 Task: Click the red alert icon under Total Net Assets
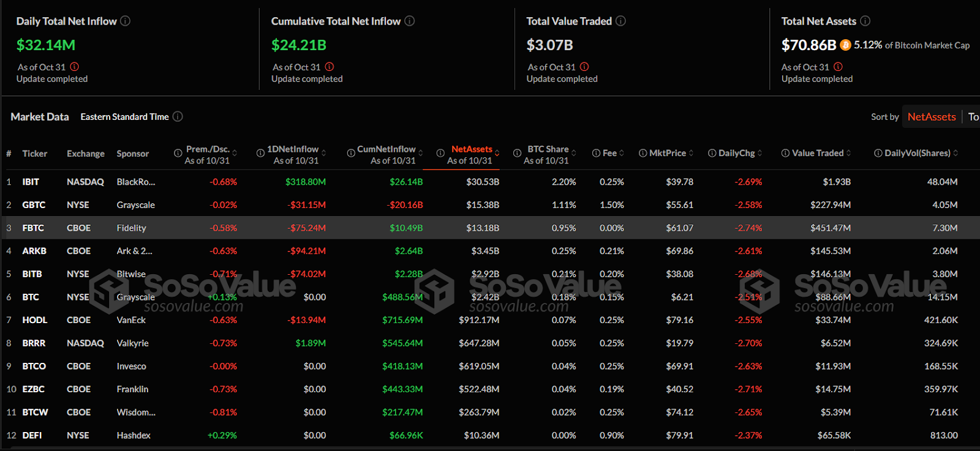(838, 67)
